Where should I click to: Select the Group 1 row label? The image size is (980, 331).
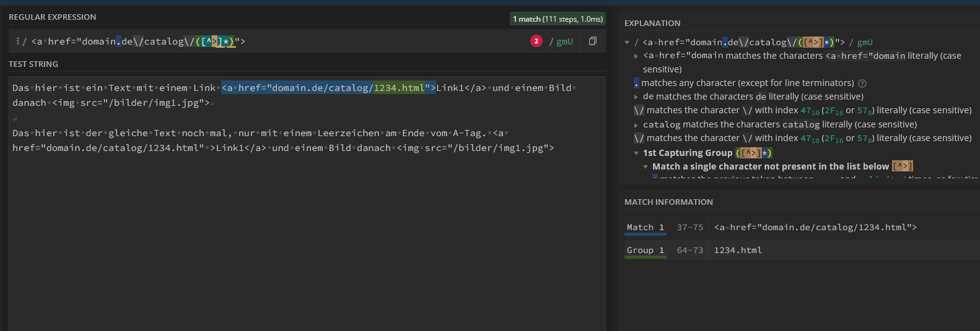(645, 251)
